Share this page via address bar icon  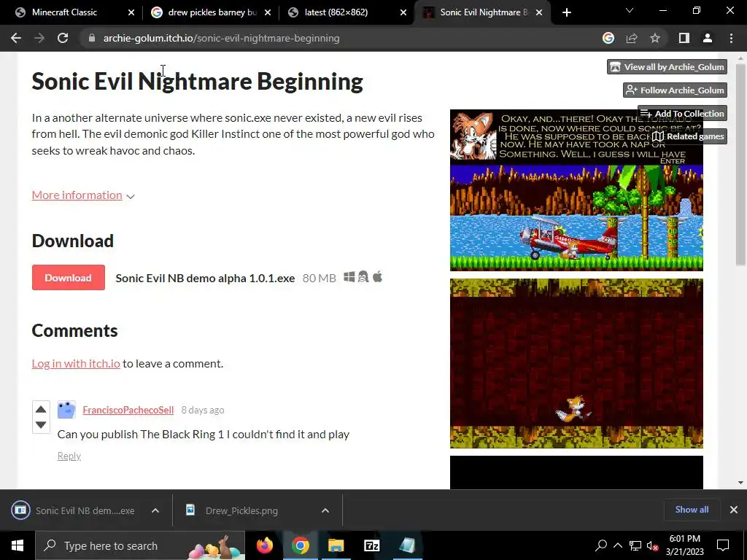pos(632,38)
